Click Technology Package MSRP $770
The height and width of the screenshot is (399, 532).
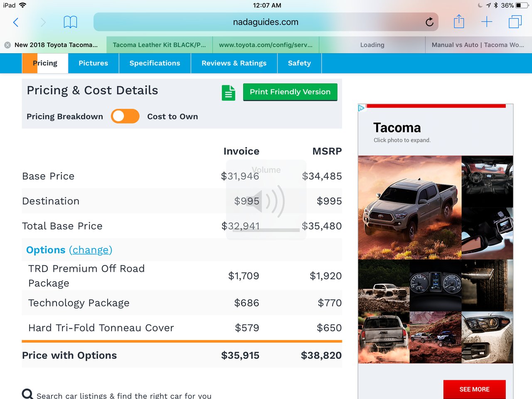pos(330,303)
